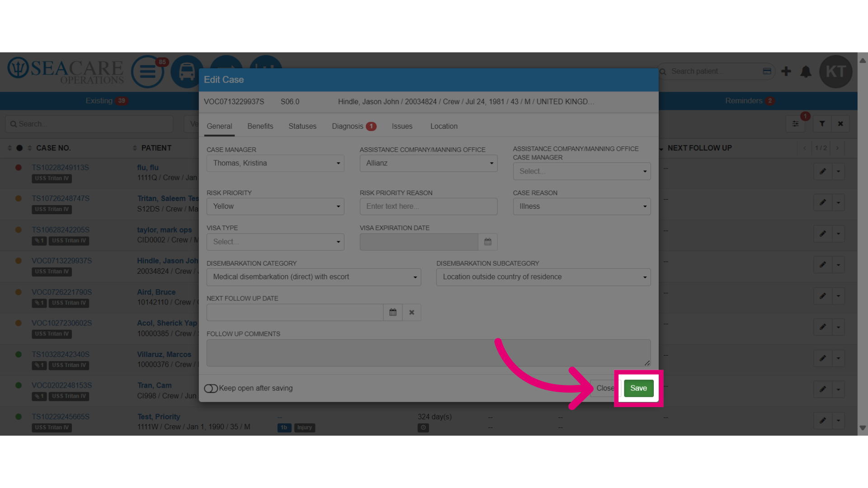This screenshot has height=488, width=868.
Task: Go to previous page of case list
Action: (x=805, y=148)
